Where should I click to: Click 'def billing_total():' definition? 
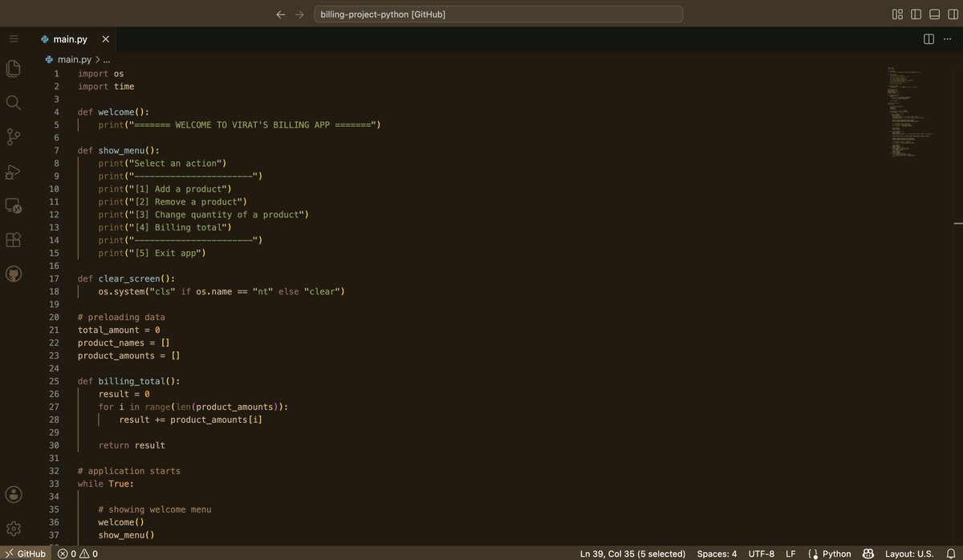click(x=129, y=381)
